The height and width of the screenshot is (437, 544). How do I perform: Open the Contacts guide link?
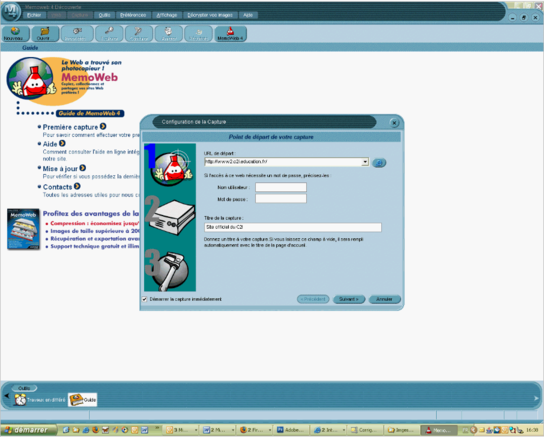click(x=57, y=187)
